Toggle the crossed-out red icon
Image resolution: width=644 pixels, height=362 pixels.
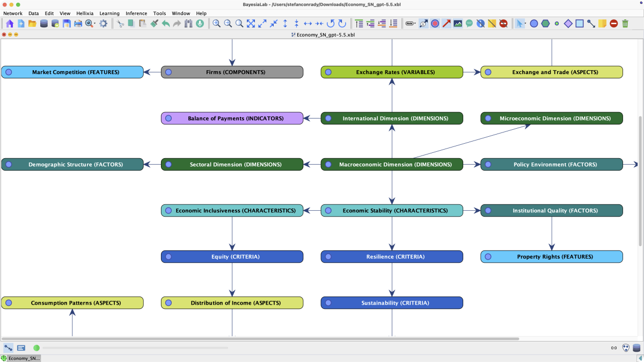click(503, 24)
